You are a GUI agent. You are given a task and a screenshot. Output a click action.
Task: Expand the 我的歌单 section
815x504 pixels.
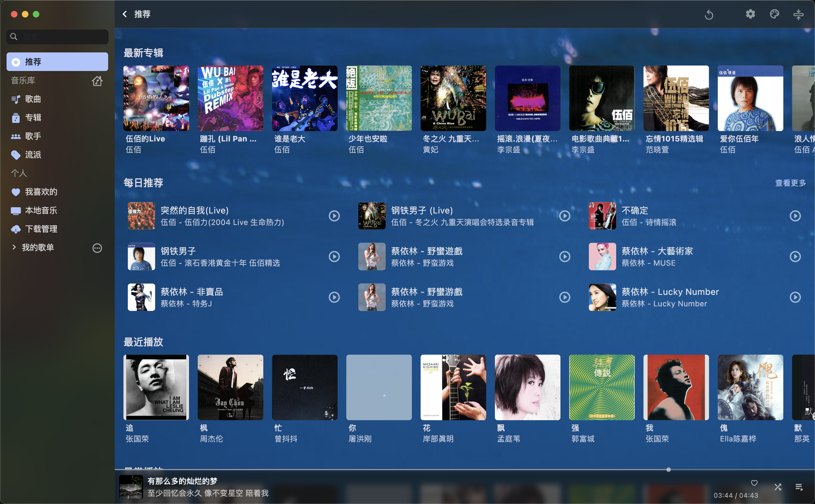(14, 247)
